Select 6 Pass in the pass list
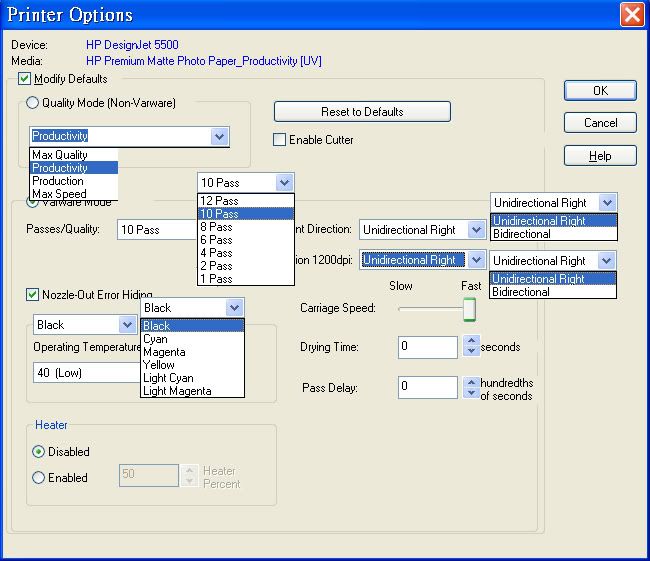This screenshot has height=561, width=650. (217, 240)
